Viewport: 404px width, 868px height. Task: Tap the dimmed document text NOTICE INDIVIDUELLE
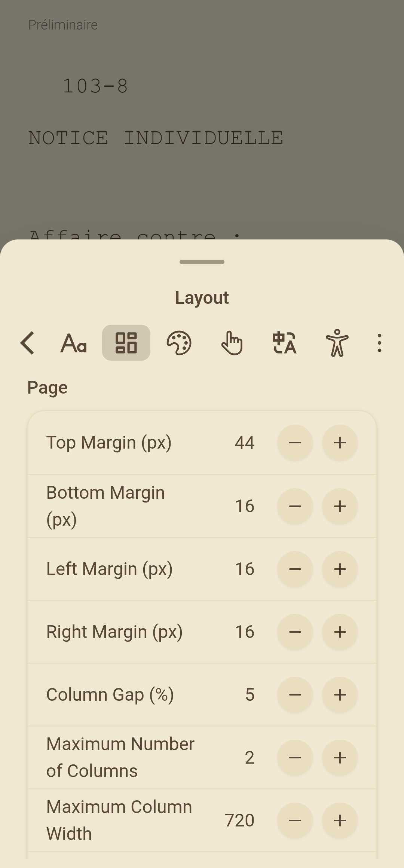point(156,138)
